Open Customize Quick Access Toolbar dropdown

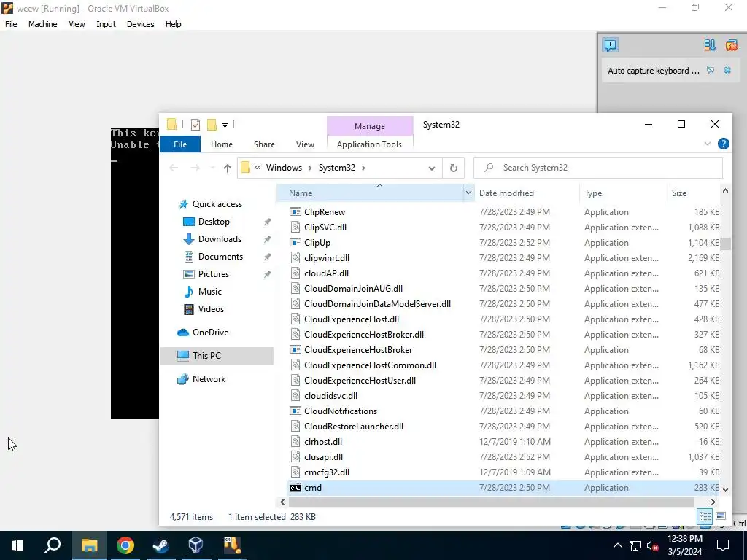225,125
